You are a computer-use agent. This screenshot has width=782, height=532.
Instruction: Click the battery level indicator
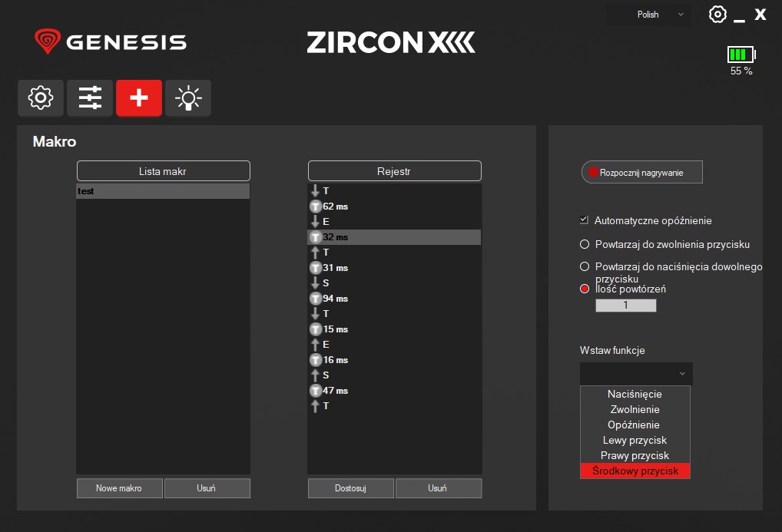pyautogui.click(x=741, y=55)
